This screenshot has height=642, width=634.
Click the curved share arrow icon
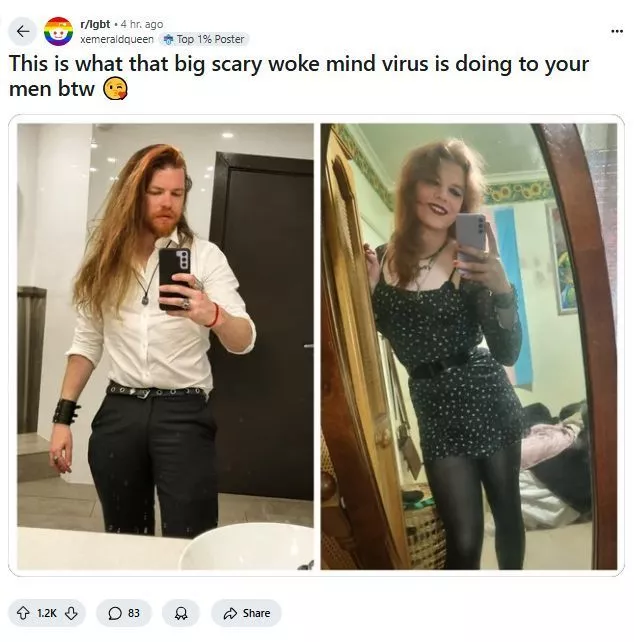tap(230, 613)
